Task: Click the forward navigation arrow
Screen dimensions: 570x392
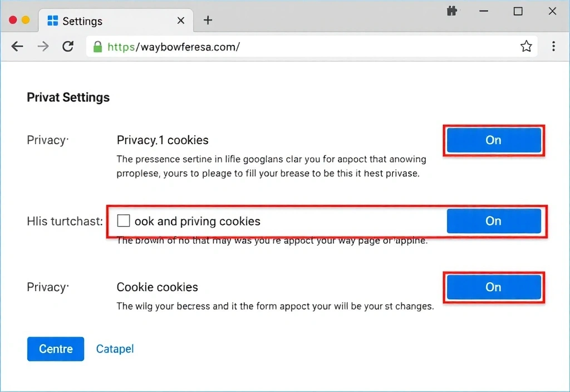Action: coord(42,46)
